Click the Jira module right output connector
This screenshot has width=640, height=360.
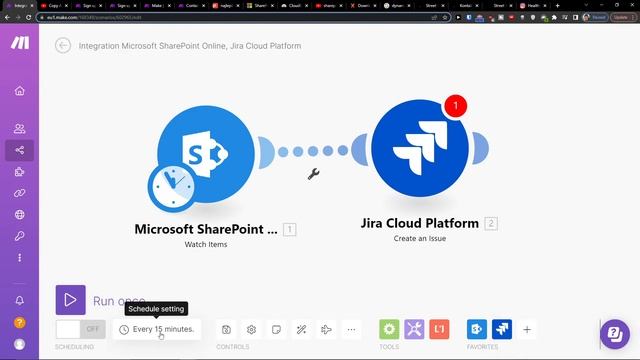[x=480, y=148]
